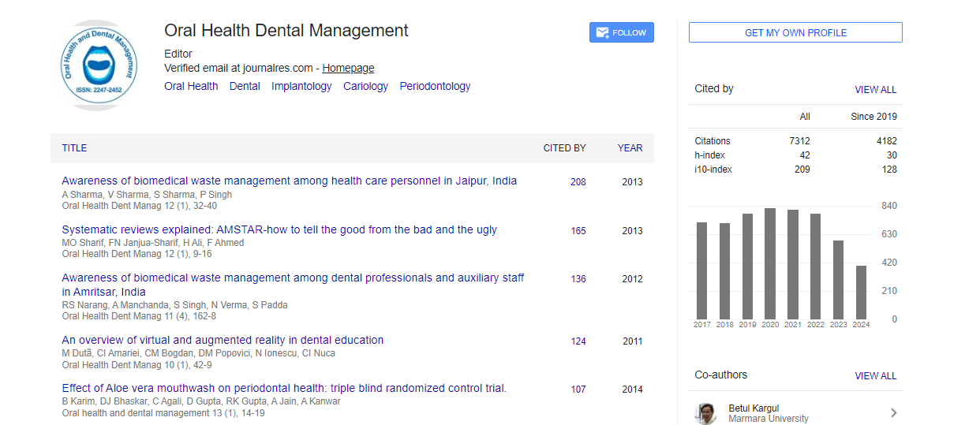This screenshot has height=425, width=980.
Task: Click authors line A Sharma, V Sharma
Action: tap(147, 195)
